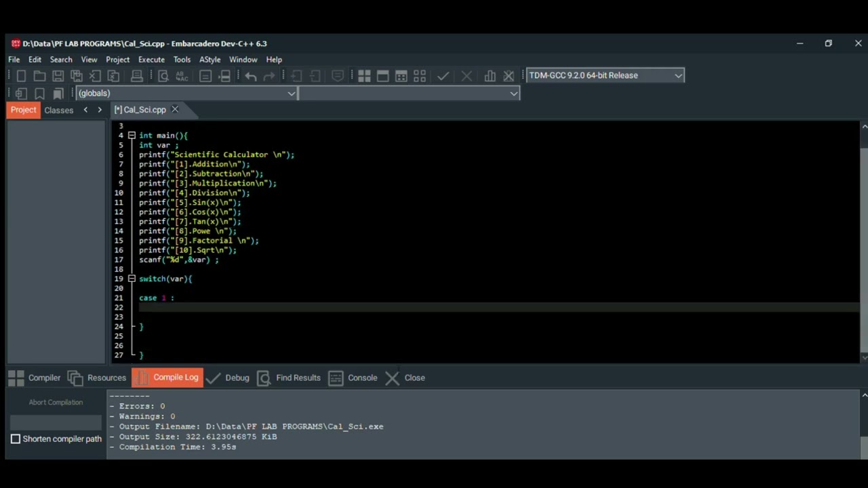Click the editor vertical scrollbar

[x=864, y=241]
